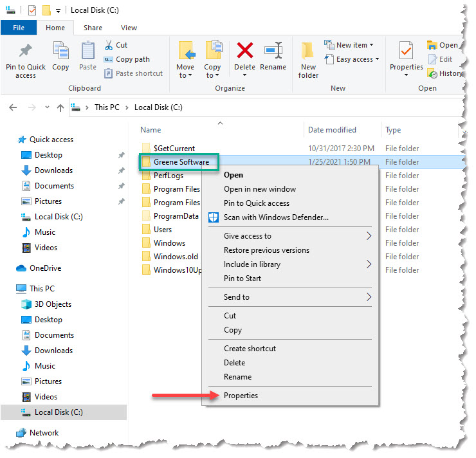Select Network in the navigation pane
This screenshot has width=476, height=458.
[x=44, y=433]
